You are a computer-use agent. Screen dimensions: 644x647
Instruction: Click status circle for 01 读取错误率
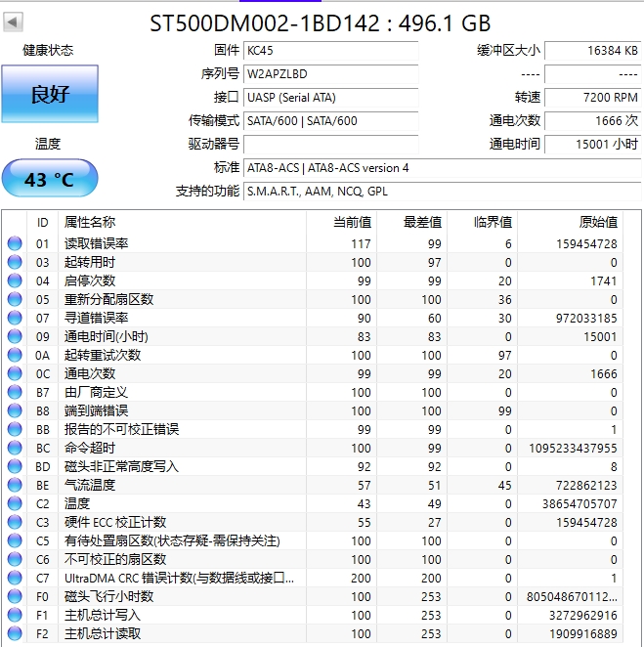pos(15,243)
